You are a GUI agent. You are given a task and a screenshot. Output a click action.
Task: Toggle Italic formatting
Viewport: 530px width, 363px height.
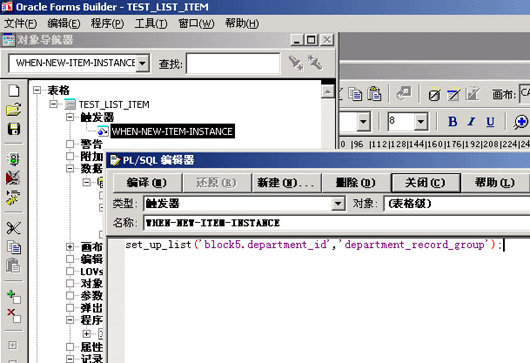[471, 121]
